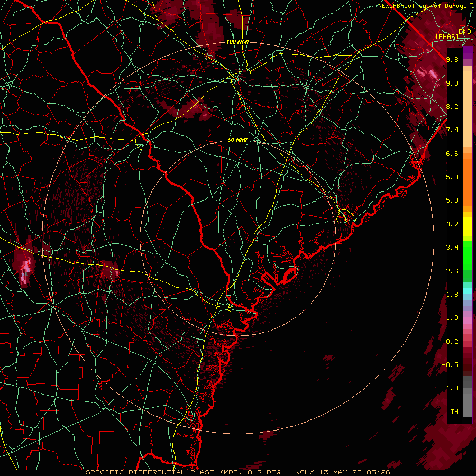Viewport: 476px width, 476px height.
Task: Click the "1.0" scale value
Action: tap(452, 318)
